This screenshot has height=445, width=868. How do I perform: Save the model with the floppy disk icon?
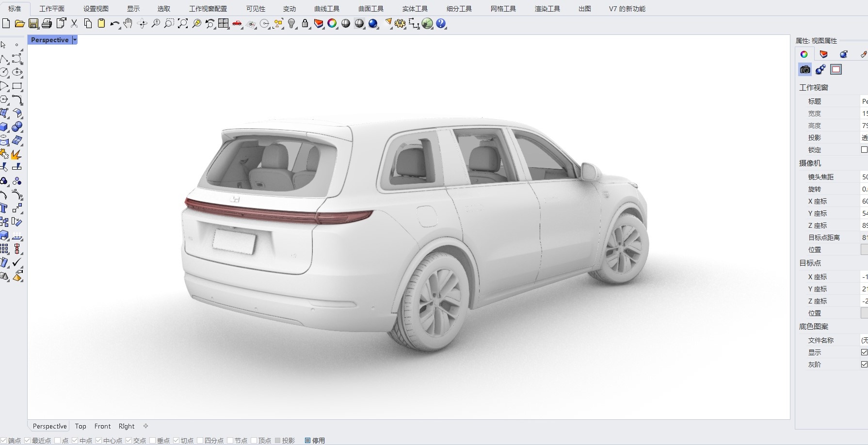click(x=33, y=23)
